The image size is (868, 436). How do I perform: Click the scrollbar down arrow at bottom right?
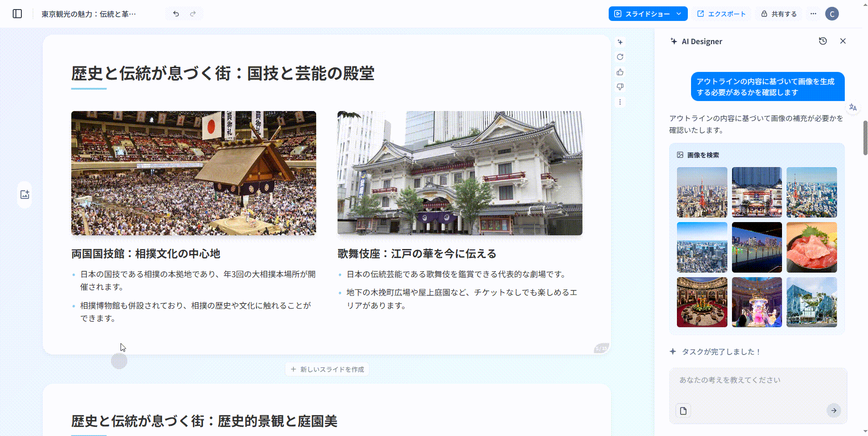[x=865, y=431]
